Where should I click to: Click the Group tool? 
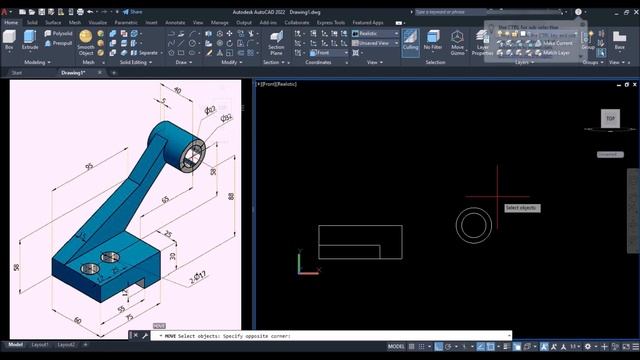(x=588, y=40)
